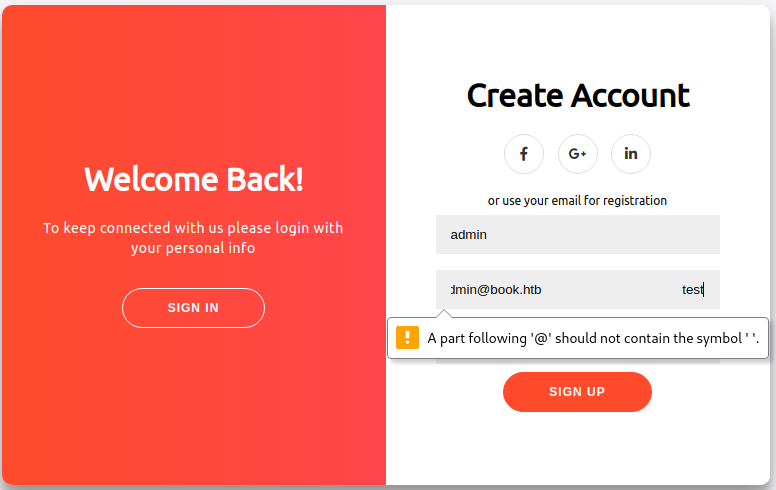The width and height of the screenshot is (776, 490).
Task: Focus the name field containing 'admin'
Action: pyautogui.click(x=577, y=234)
